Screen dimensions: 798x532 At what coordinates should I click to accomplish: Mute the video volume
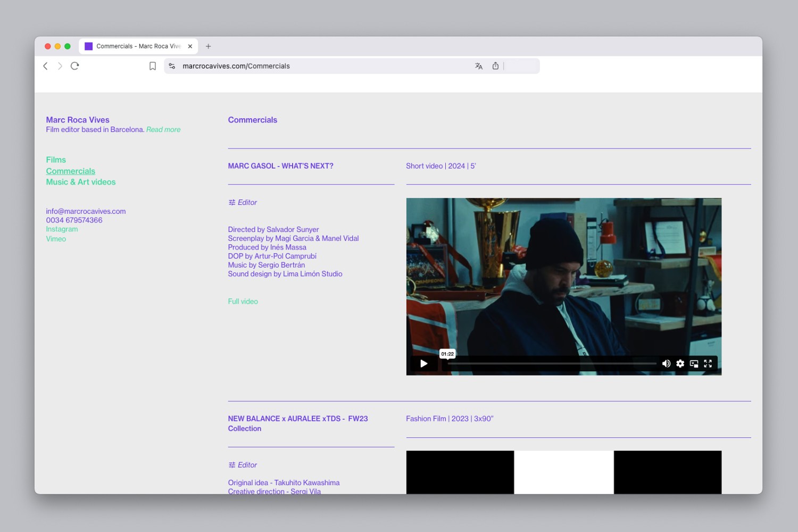coord(666,363)
